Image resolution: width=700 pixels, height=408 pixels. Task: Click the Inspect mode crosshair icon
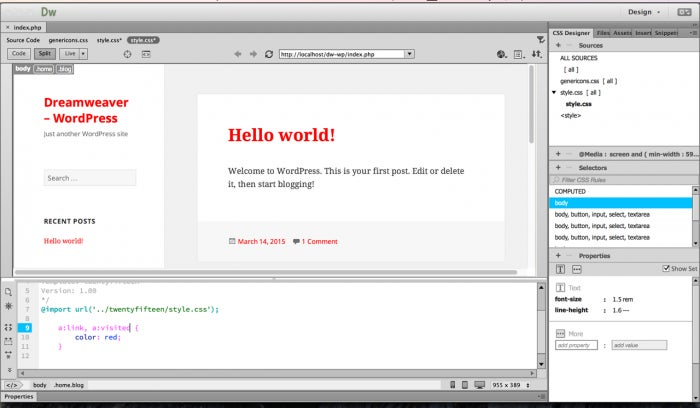point(128,54)
